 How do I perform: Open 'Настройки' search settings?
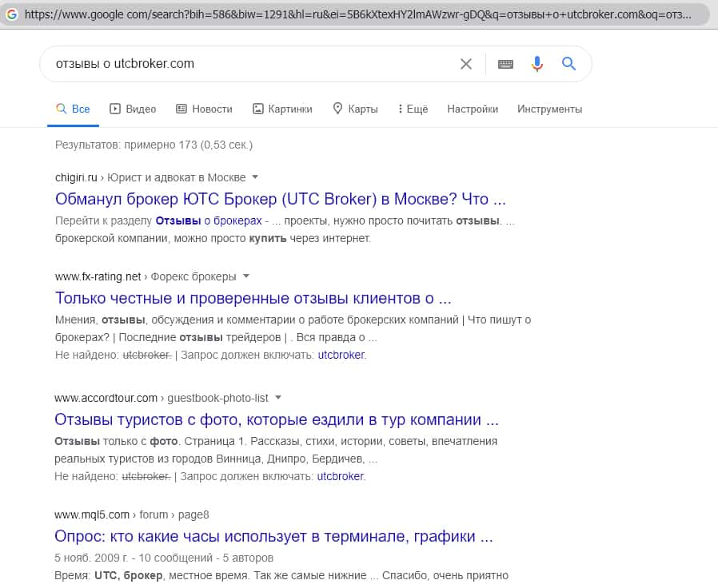473,109
